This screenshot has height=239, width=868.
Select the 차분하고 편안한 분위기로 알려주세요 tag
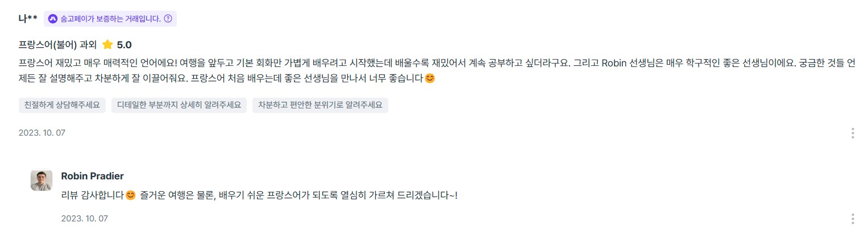click(320, 106)
